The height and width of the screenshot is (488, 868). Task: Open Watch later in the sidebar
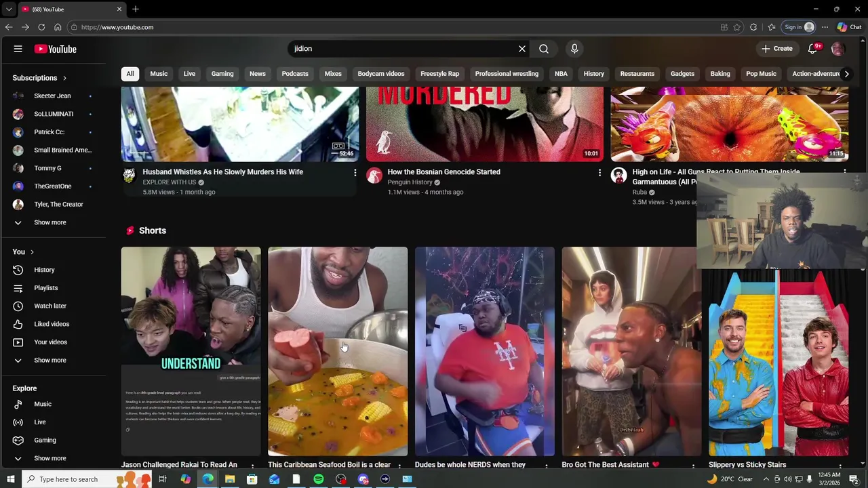click(x=50, y=306)
